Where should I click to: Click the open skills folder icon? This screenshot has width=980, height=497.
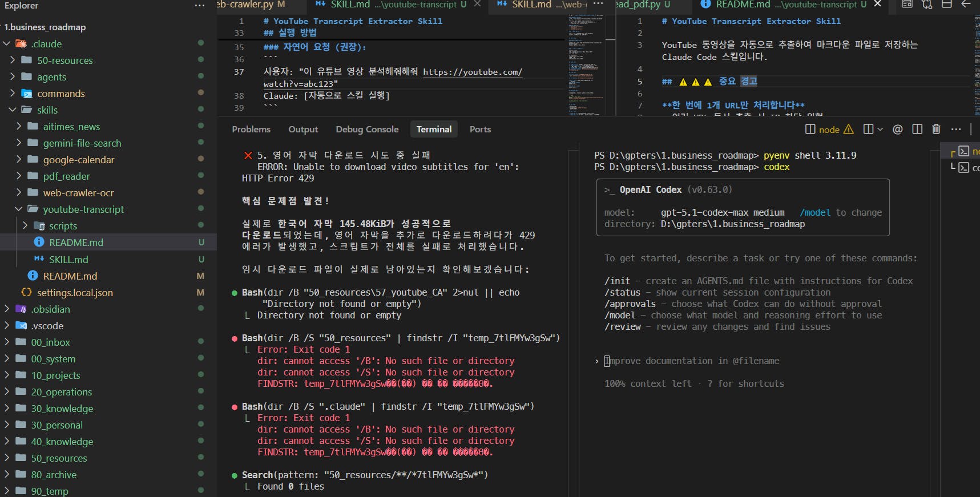click(27, 110)
